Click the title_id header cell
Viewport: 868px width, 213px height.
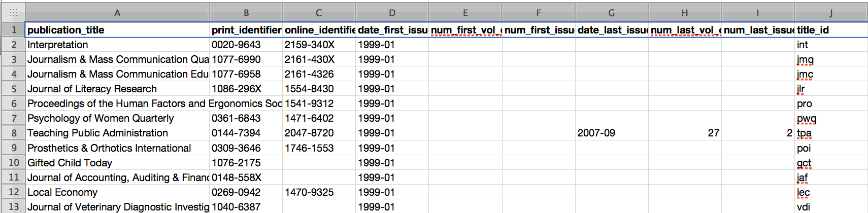(831, 30)
